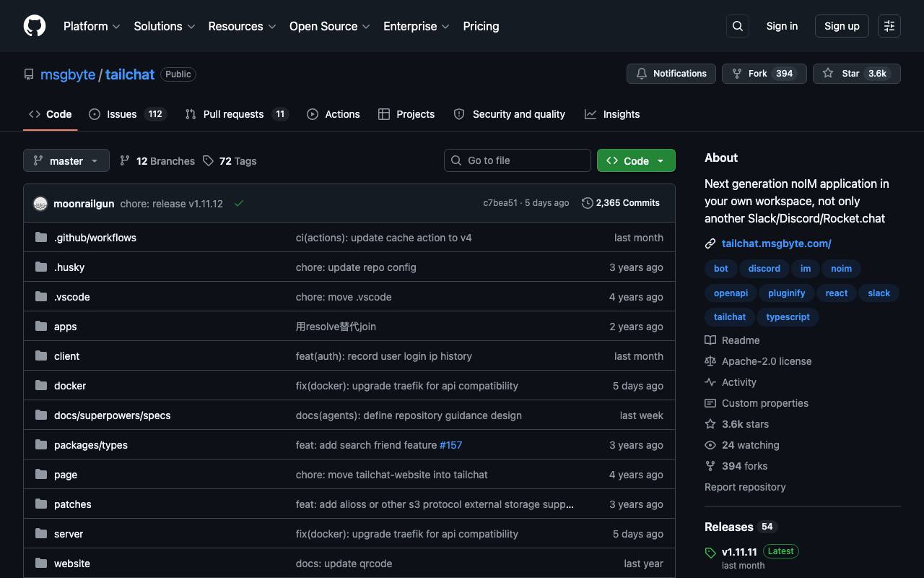The width and height of the screenshot is (924, 578).
Task: Click the repository icon beside msgbyte
Action: tap(29, 74)
